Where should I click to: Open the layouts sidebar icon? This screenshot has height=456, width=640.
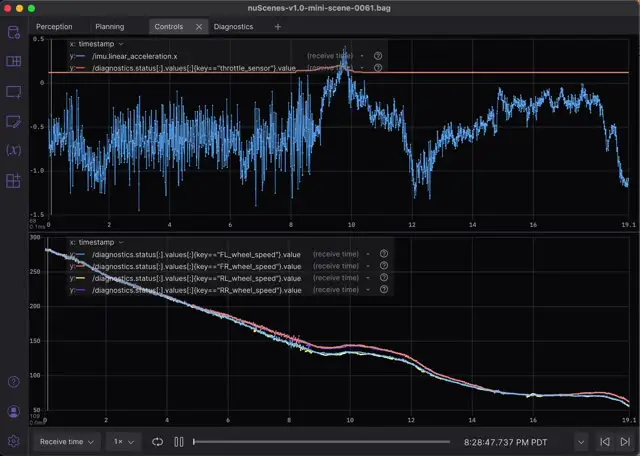pyautogui.click(x=13, y=62)
